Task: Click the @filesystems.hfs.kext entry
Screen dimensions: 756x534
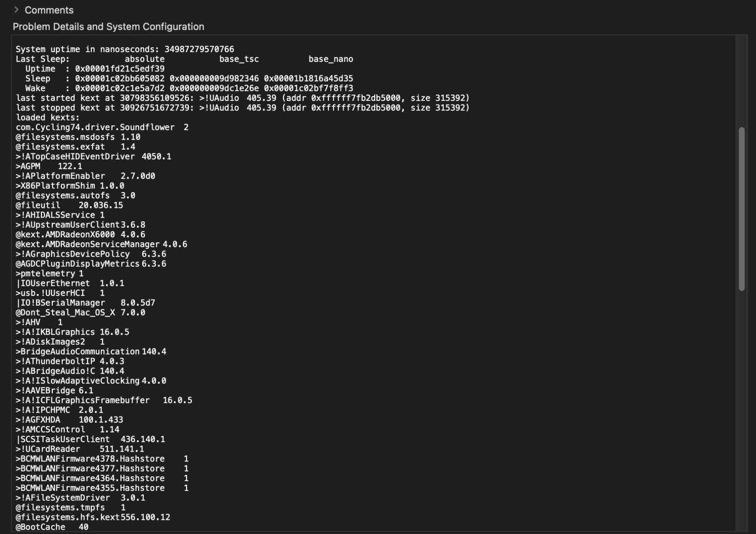Action: coord(93,517)
